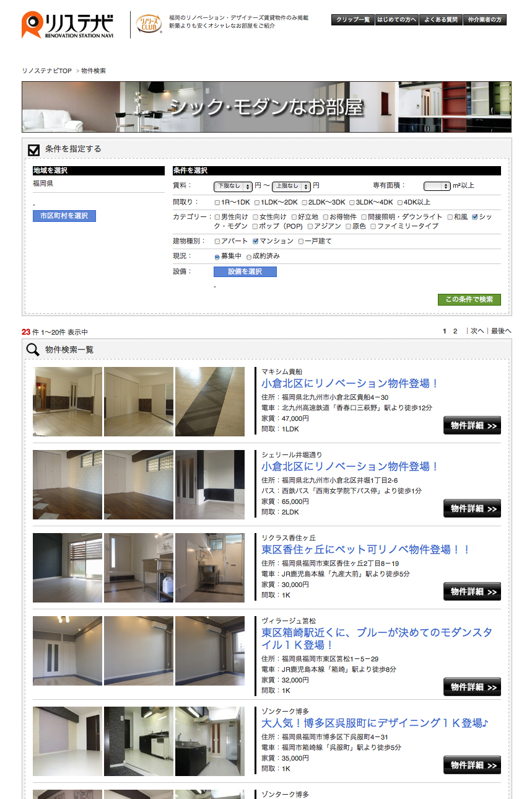Open kitchen thumbnail of ゾンターク博多 listing

pyautogui.click(x=139, y=741)
